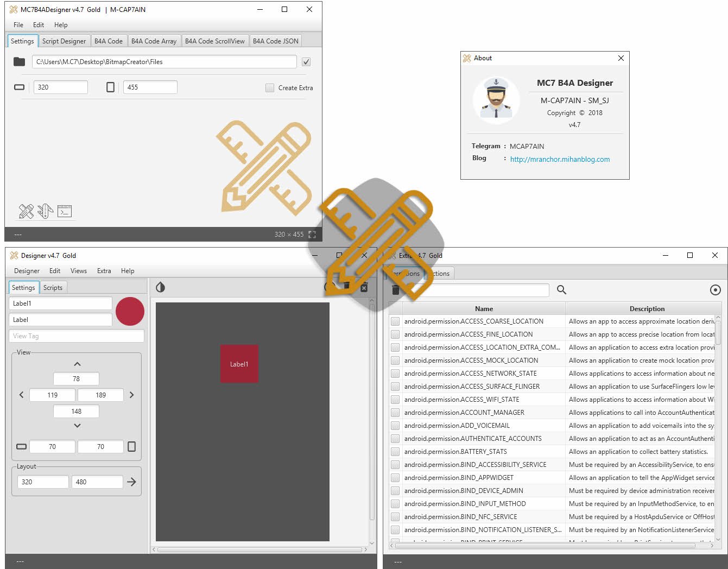The width and height of the screenshot is (728, 569).
Task: Select the Label1 element on canvas
Action: coord(239,364)
